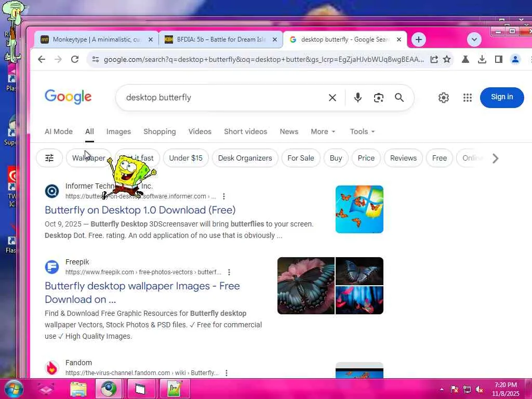Show hidden system tray icons
The image size is (532, 399).
[x=442, y=389]
